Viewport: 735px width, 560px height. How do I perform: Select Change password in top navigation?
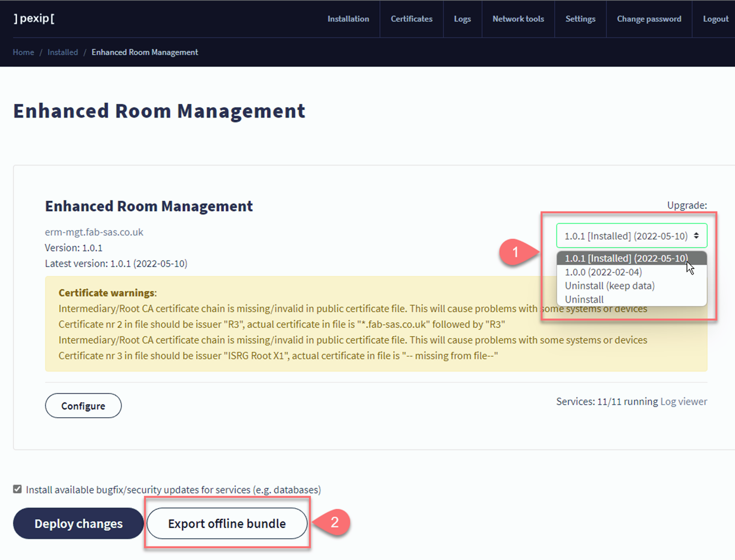649,19
